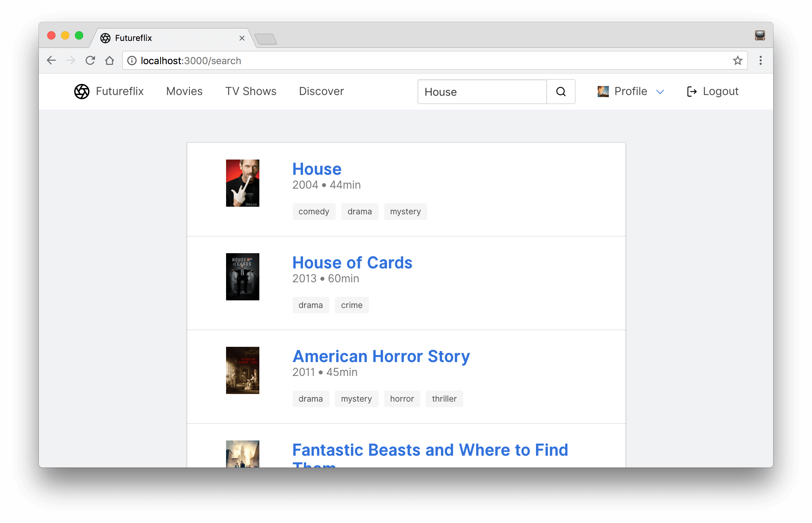This screenshot has height=523, width=812.
Task: Click the Futureflix aperture logo icon
Action: [82, 92]
